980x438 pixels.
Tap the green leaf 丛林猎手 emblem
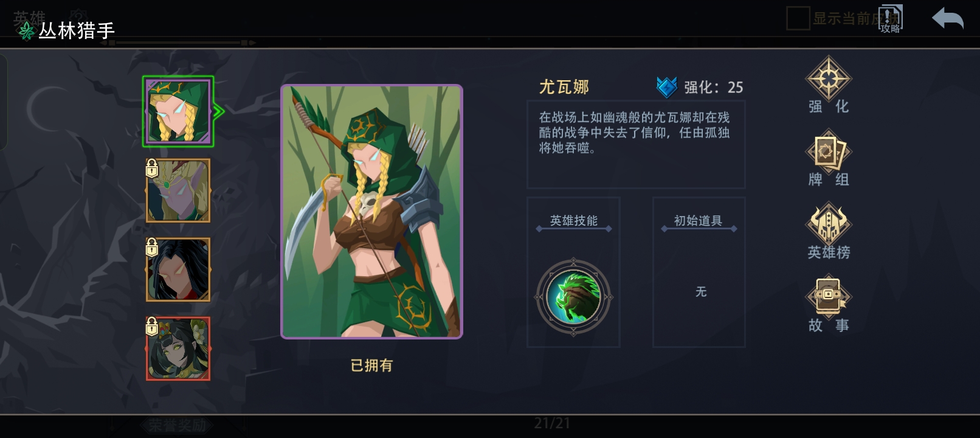coord(26,30)
